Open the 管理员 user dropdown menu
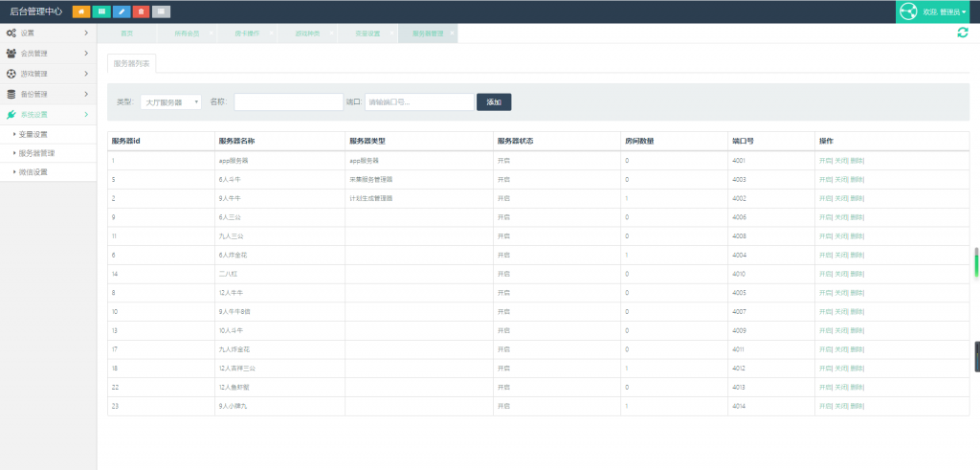Screen dimensions: 980x470 click(952, 11)
